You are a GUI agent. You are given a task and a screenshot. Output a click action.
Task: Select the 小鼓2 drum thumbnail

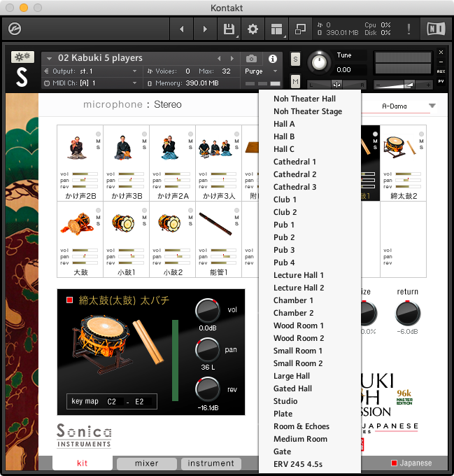(169, 223)
